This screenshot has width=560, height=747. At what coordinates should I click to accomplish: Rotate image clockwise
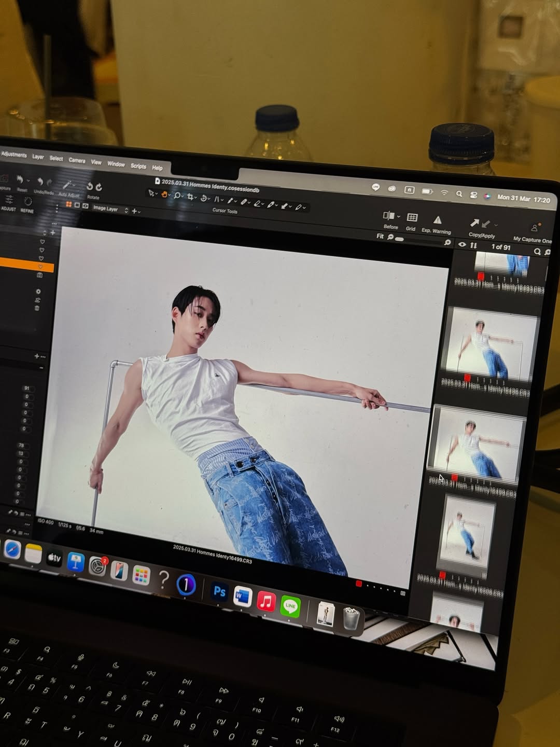point(99,187)
